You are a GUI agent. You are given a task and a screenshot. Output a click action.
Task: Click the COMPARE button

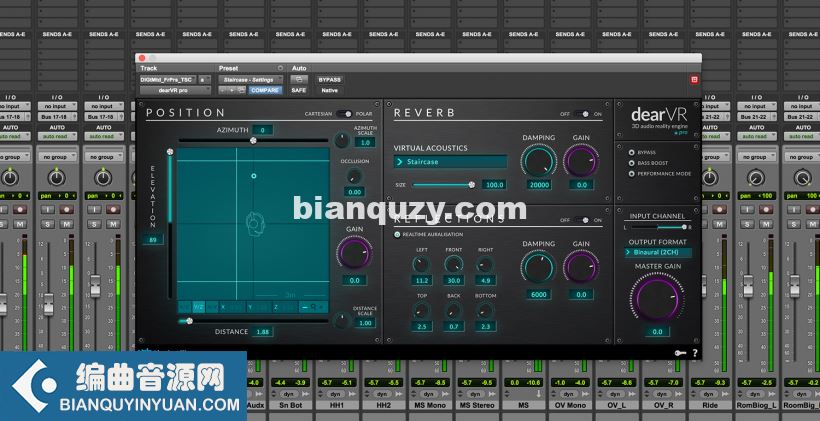tap(266, 90)
